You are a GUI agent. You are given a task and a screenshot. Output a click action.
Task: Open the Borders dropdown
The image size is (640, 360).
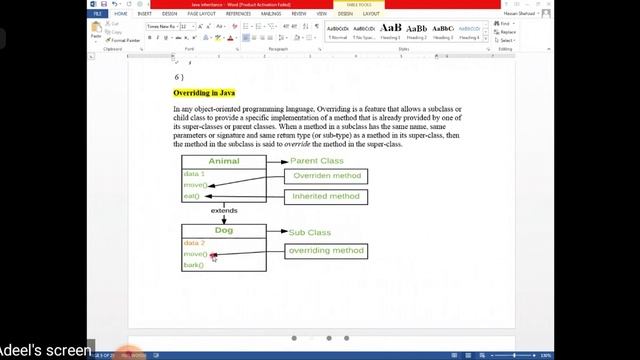tap(315, 38)
